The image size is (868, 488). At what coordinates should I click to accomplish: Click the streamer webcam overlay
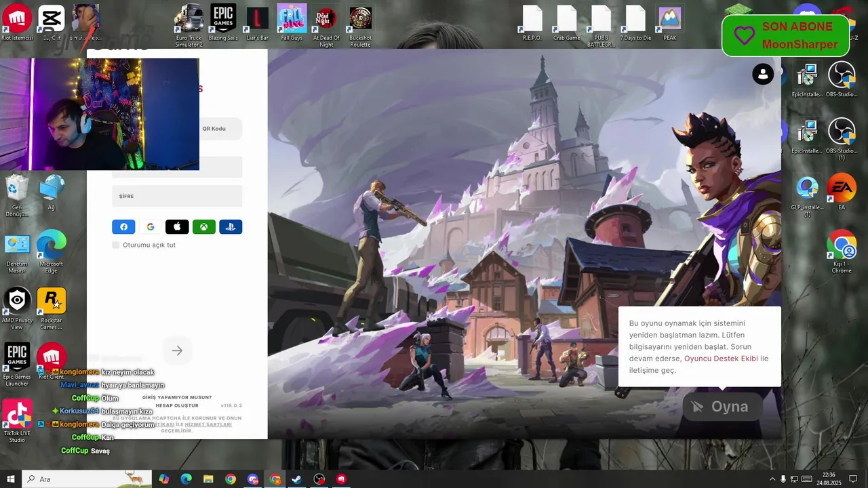[100, 114]
